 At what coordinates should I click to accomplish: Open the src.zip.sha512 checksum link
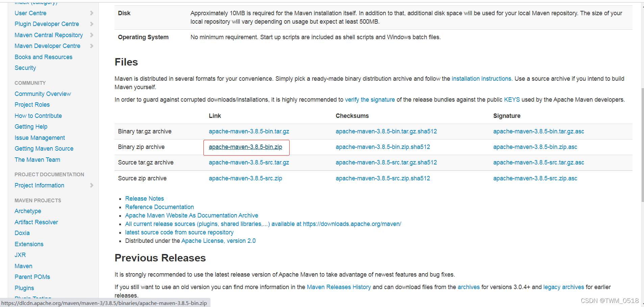point(383,178)
